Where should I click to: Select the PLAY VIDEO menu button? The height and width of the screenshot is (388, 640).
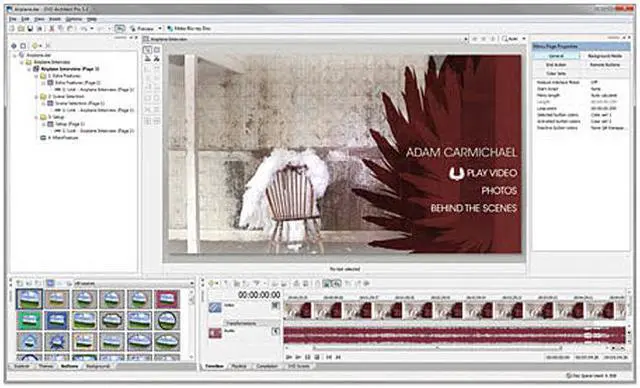[492, 173]
